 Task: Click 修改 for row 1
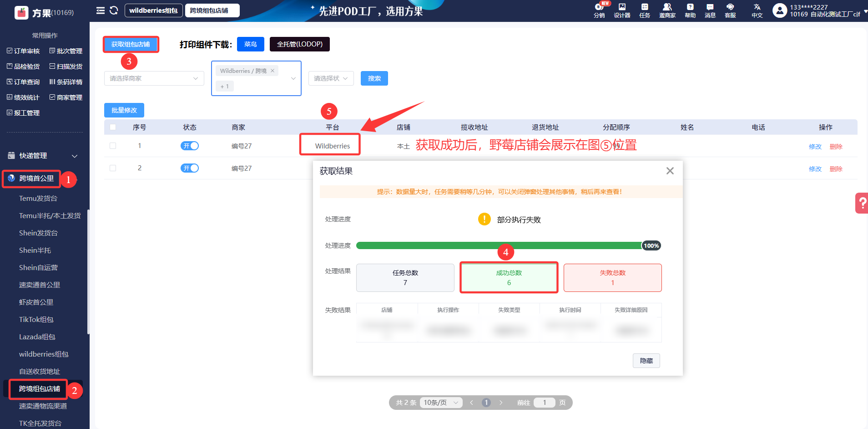pyautogui.click(x=815, y=147)
